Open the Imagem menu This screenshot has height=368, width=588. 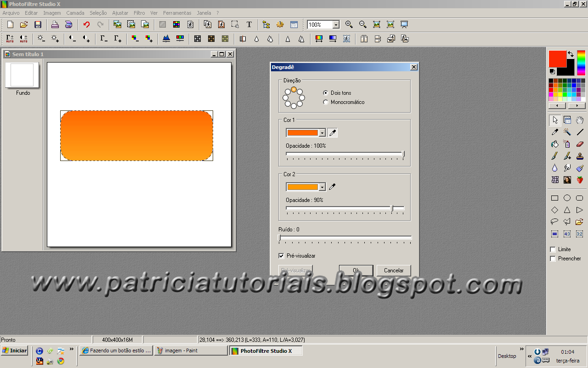[52, 13]
